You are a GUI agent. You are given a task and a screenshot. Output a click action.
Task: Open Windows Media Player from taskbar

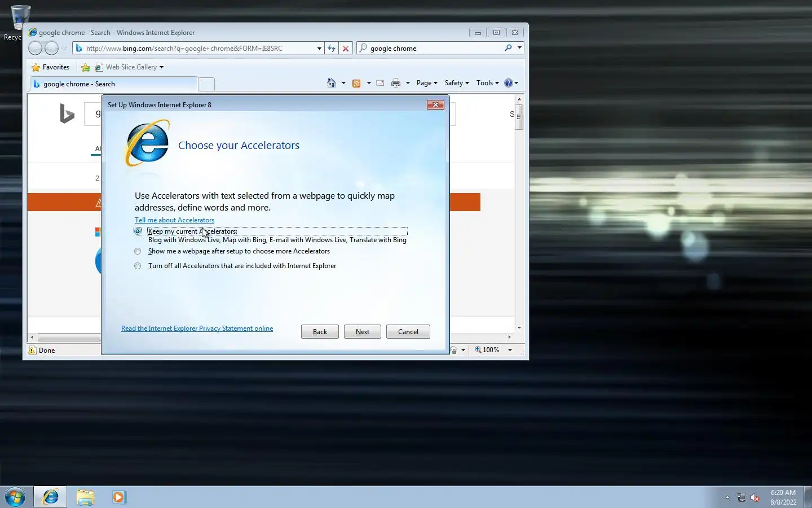click(119, 497)
